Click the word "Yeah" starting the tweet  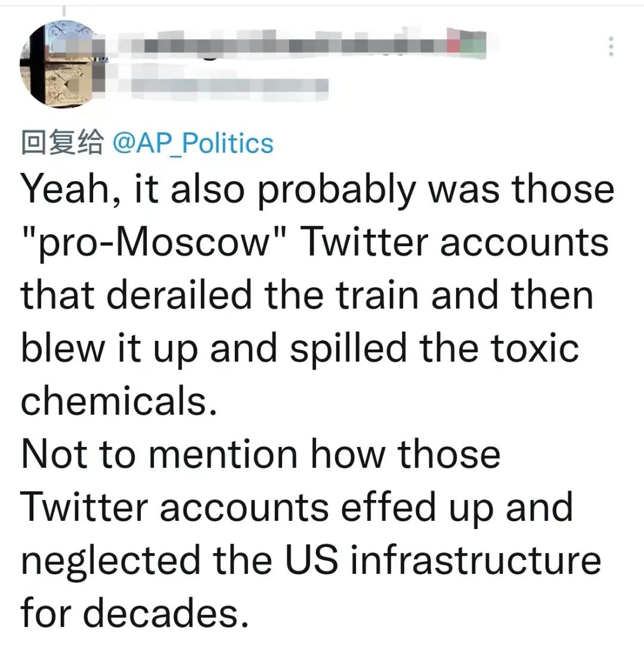click(66, 189)
